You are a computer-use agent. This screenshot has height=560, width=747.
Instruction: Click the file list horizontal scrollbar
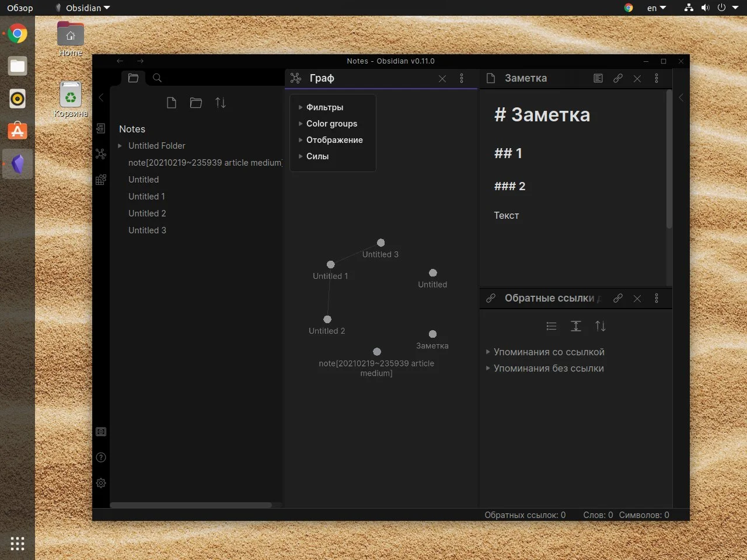coord(191,505)
